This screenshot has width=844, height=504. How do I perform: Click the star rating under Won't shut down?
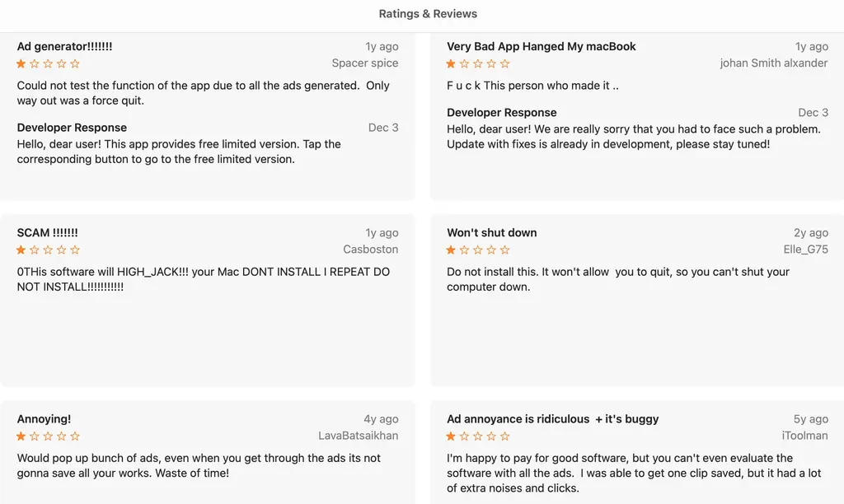(x=479, y=250)
